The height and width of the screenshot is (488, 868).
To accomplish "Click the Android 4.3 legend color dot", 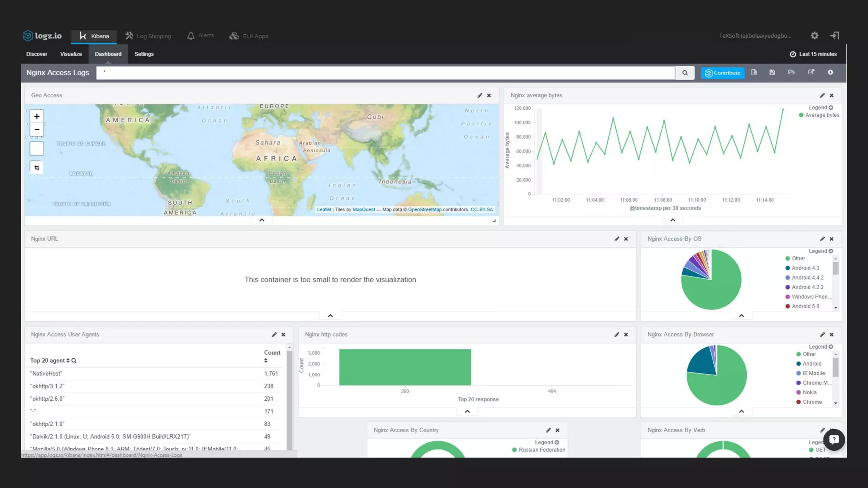I will (787, 268).
